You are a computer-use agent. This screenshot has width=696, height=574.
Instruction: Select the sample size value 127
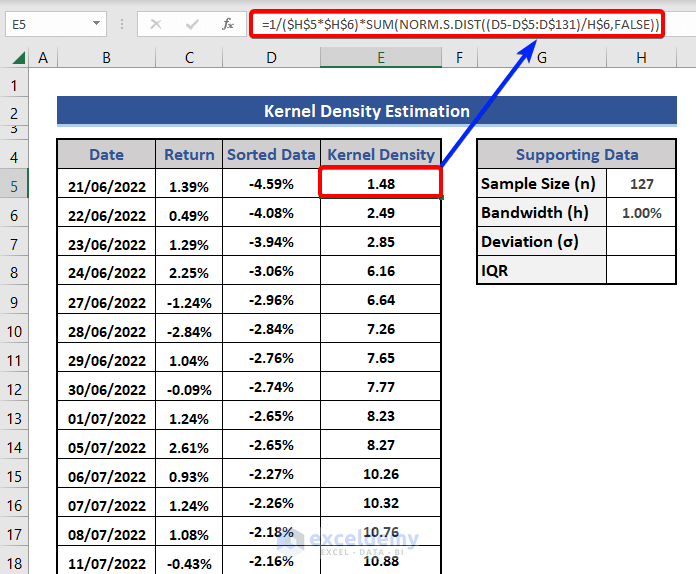[x=641, y=183]
